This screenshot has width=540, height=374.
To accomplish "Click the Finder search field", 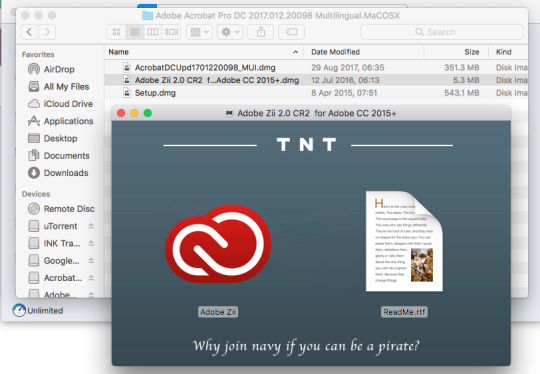I will [x=442, y=32].
